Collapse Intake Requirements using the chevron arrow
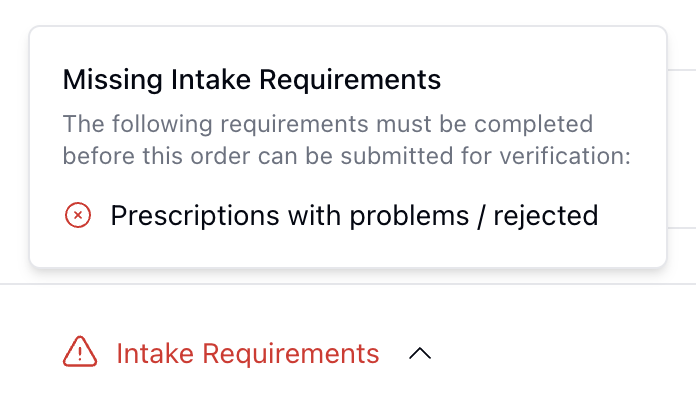696x413 pixels. click(x=421, y=353)
